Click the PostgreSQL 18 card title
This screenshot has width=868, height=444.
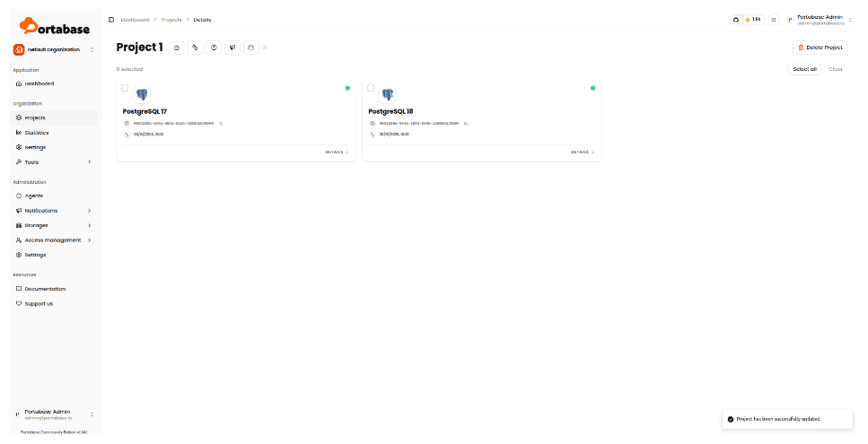[x=390, y=112]
